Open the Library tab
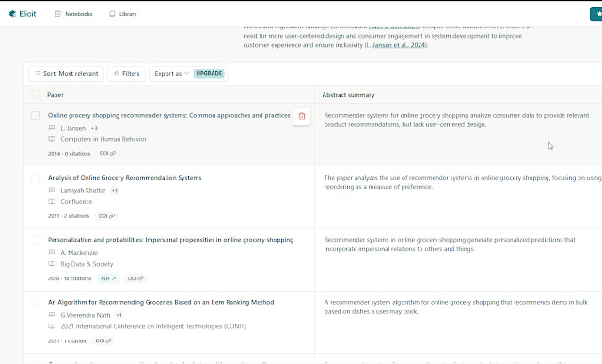This screenshot has width=602, height=364. [123, 14]
